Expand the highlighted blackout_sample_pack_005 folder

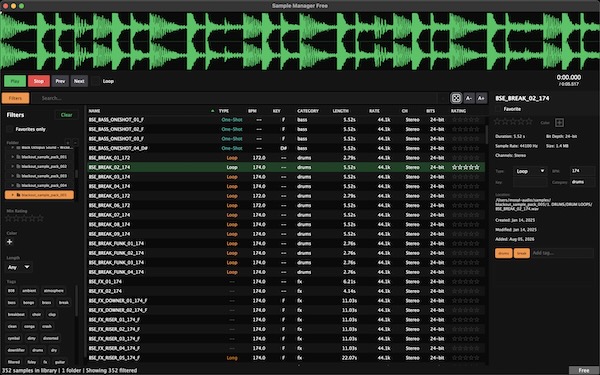pyautogui.click(x=12, y=195)
